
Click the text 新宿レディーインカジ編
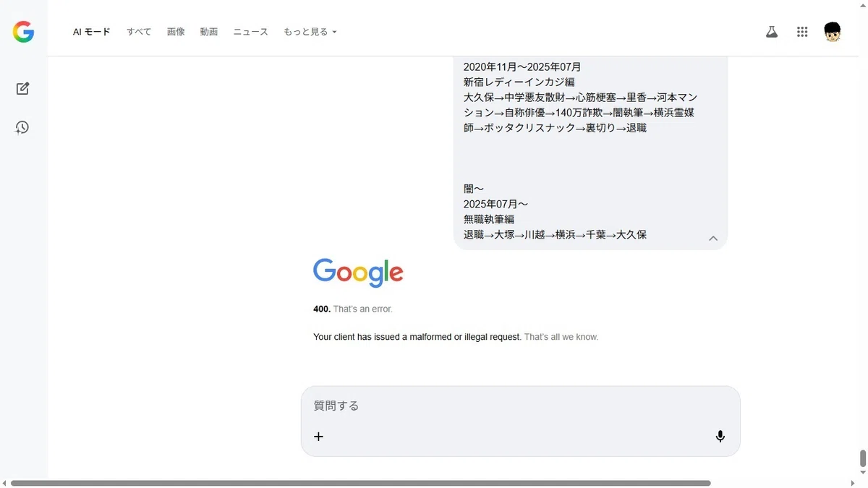tap(519, 82)
